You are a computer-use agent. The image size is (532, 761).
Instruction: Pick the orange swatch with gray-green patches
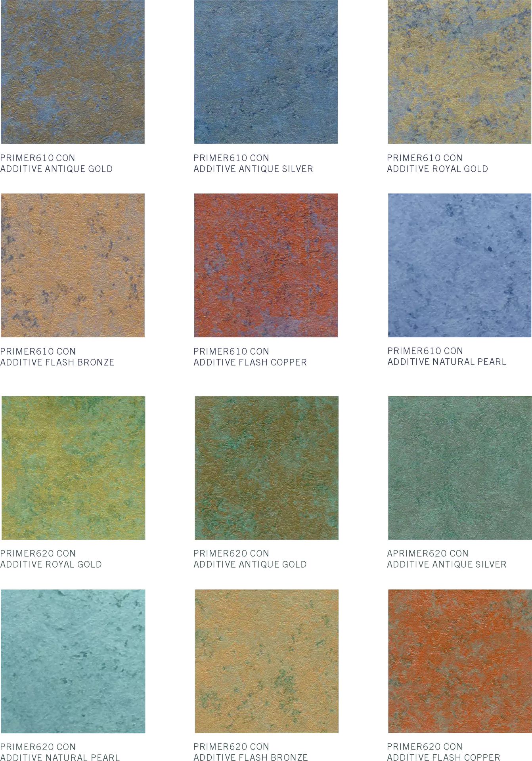click(459, 661)
